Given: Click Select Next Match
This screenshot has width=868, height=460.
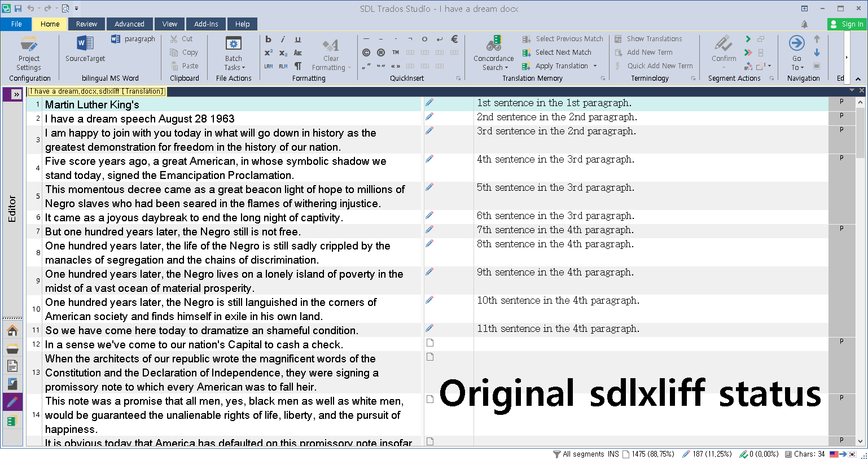Looking at the screenshot, I should pos(557,52).
